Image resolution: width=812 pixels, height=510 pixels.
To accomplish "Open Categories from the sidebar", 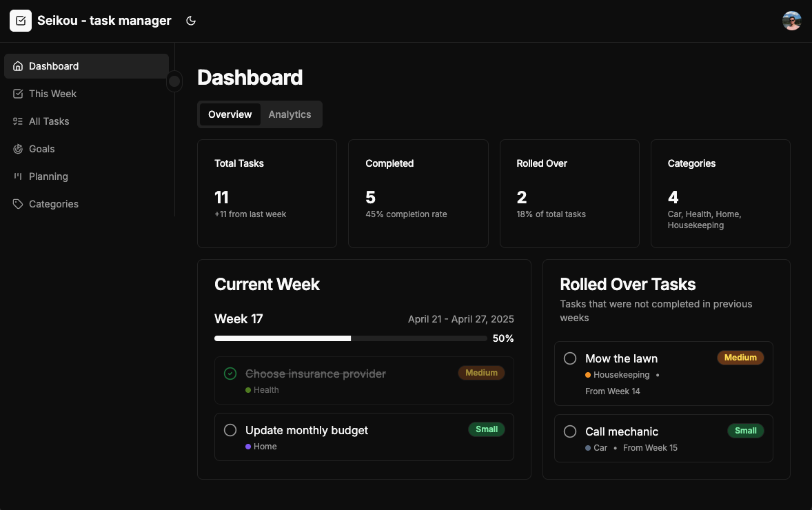I will (86, 204).
